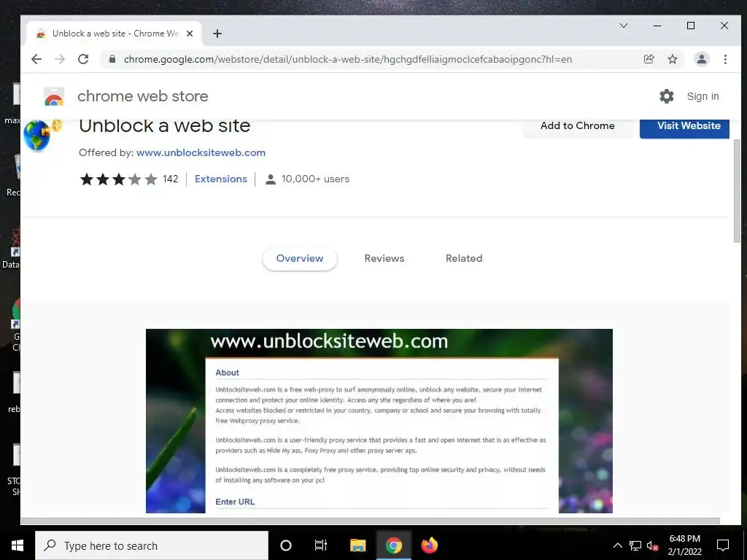Click the muted volume tray icon

click(x=653, y=545)
